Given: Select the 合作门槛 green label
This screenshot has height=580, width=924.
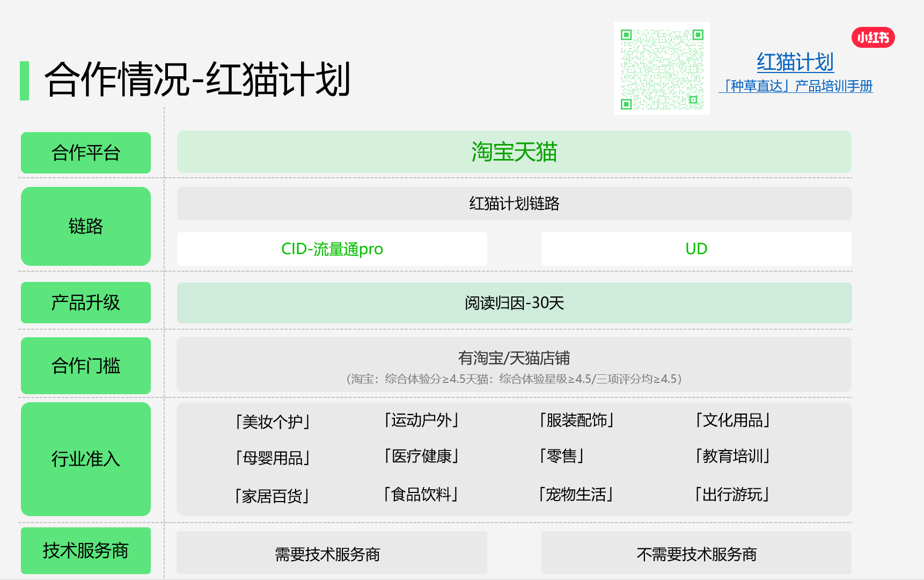Looking at the screenshot, I should (x=86, y=366).
